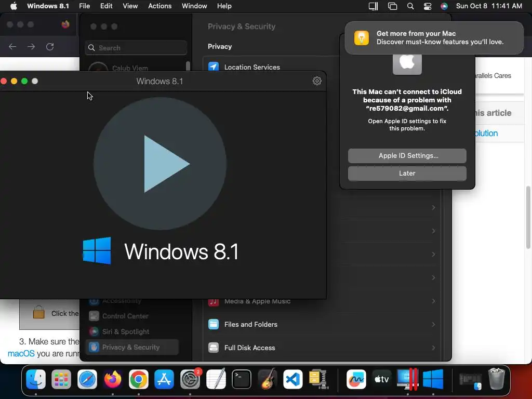Expand Media & Apple Music chevron
This screenshot has width=532, height=399.
click(434, 301)
